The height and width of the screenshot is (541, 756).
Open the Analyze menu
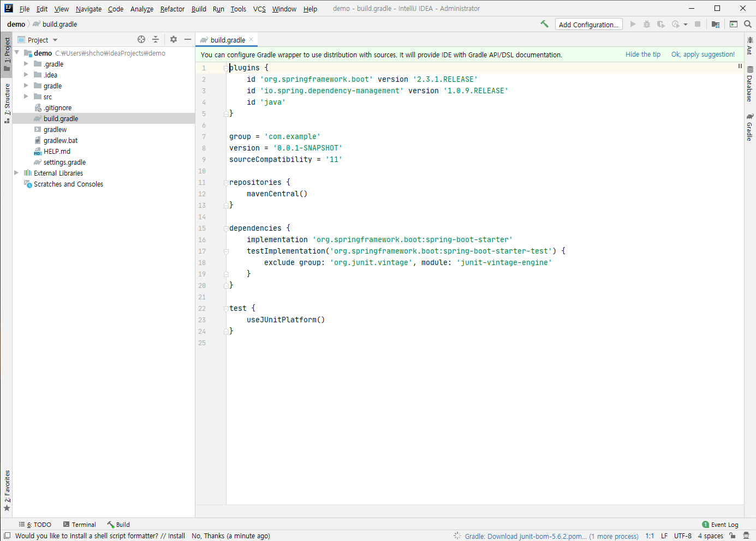(x=142, y=9)
